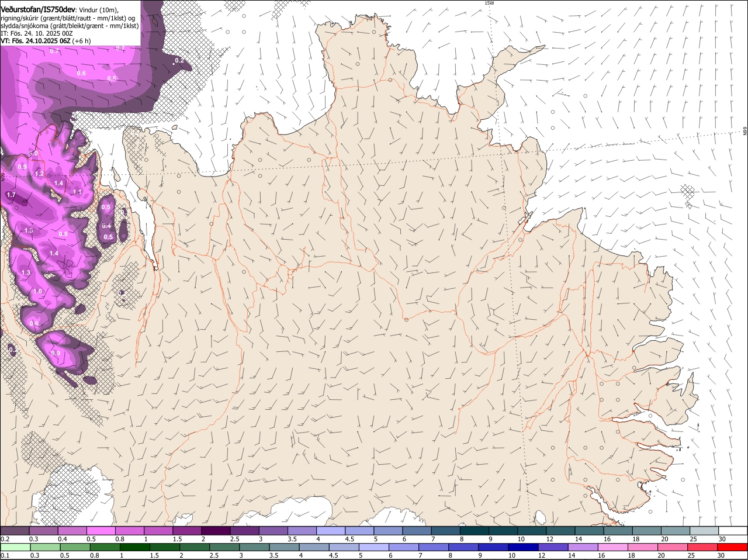The height and width of the screenshot is (560, 748).
Task: Click the rigning/skúrir legend description line
Action: 68,18
